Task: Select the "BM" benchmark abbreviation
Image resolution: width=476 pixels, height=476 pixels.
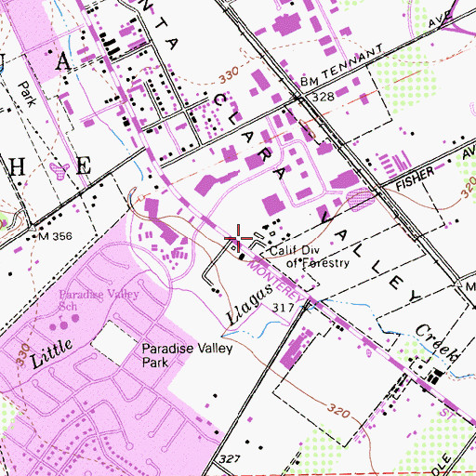Action: [x=310, y=82]
